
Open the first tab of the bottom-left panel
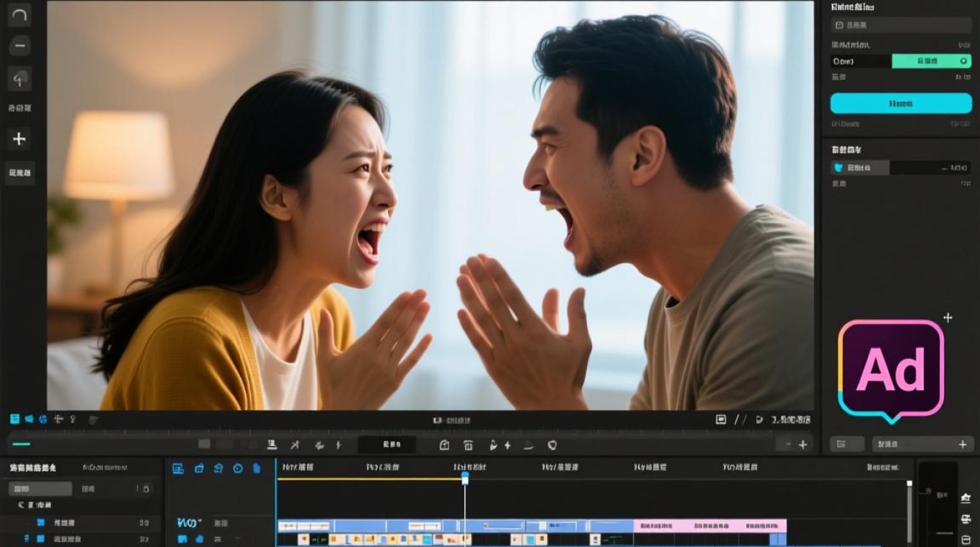[33, 468]
